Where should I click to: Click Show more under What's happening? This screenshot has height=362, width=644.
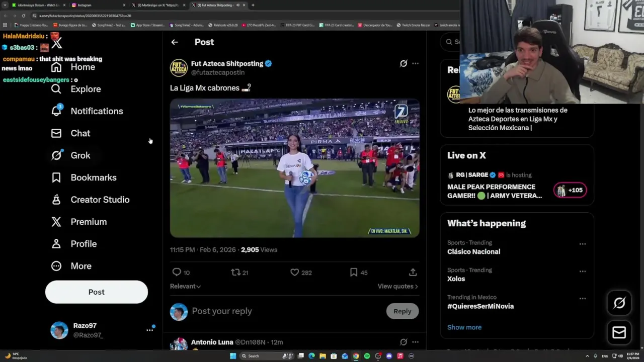point(464,327)
